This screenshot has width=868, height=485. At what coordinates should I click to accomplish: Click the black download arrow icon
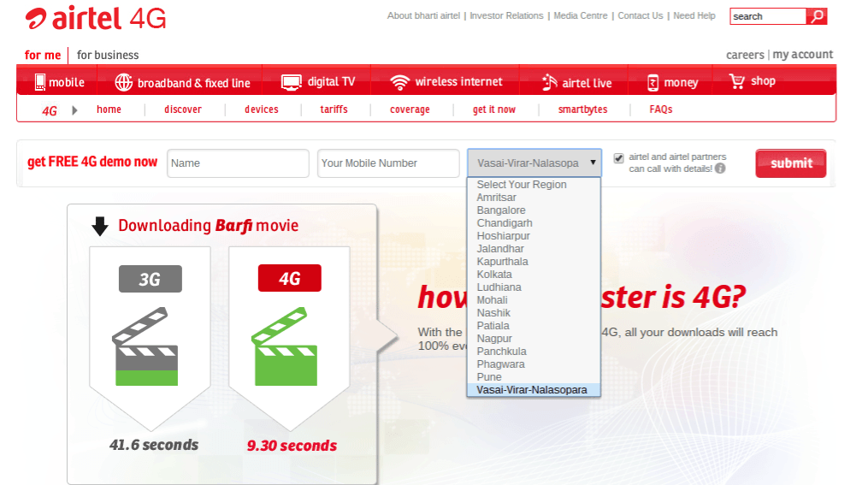point(100,226)
